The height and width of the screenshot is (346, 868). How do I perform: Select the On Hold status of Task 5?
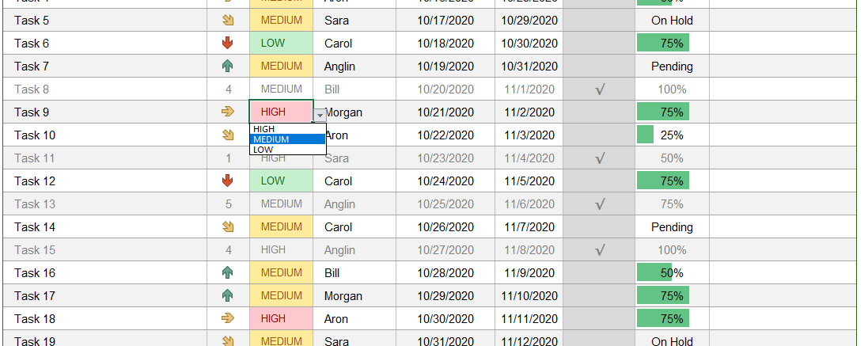coord(672,21)
